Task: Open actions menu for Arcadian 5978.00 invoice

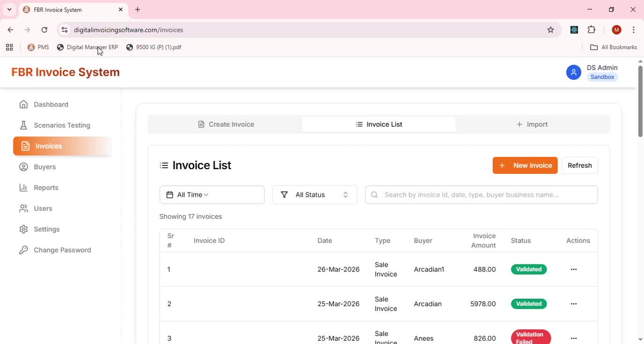Action: 573,304
